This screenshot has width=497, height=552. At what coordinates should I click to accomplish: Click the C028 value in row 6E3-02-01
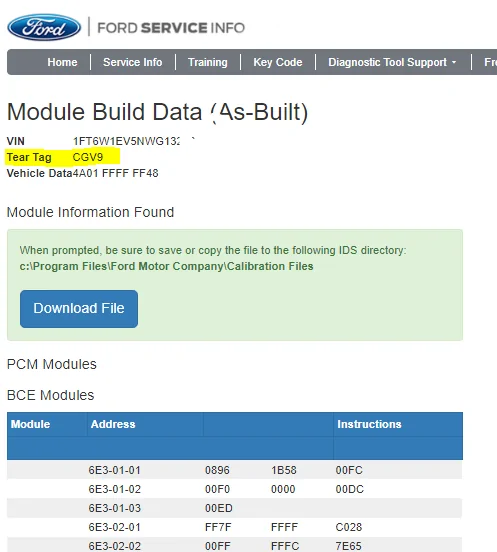[348, 527]
